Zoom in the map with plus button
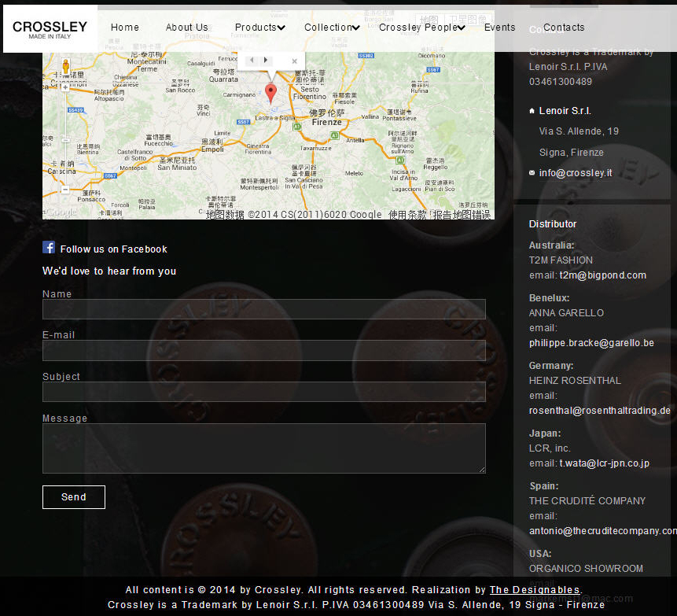The image size is (677, 616). 65,87
